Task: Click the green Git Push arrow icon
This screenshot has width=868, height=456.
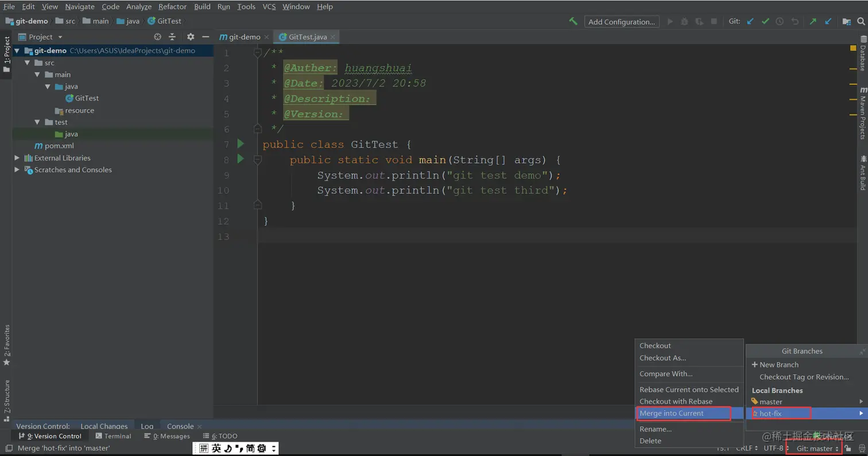Action: click(x=813, y=21)
